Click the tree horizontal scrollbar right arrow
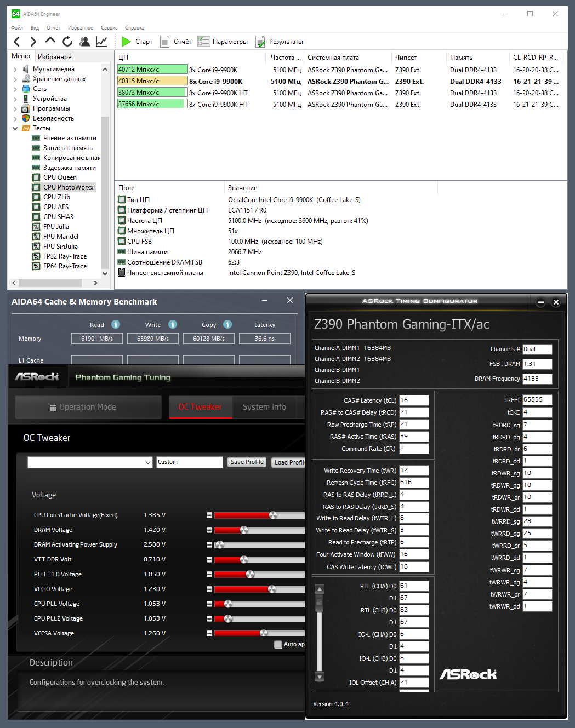Screen dimensions: 575x728 click(96, 283)
